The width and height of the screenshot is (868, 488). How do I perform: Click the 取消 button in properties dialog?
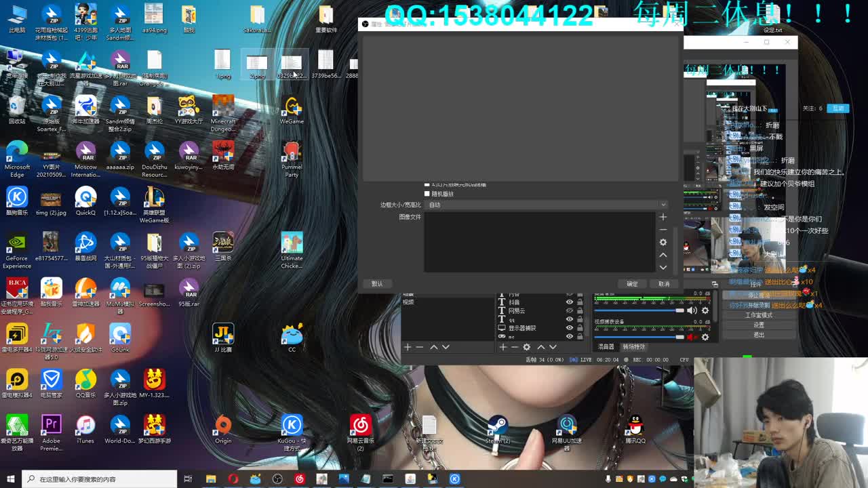coord(664,284)
